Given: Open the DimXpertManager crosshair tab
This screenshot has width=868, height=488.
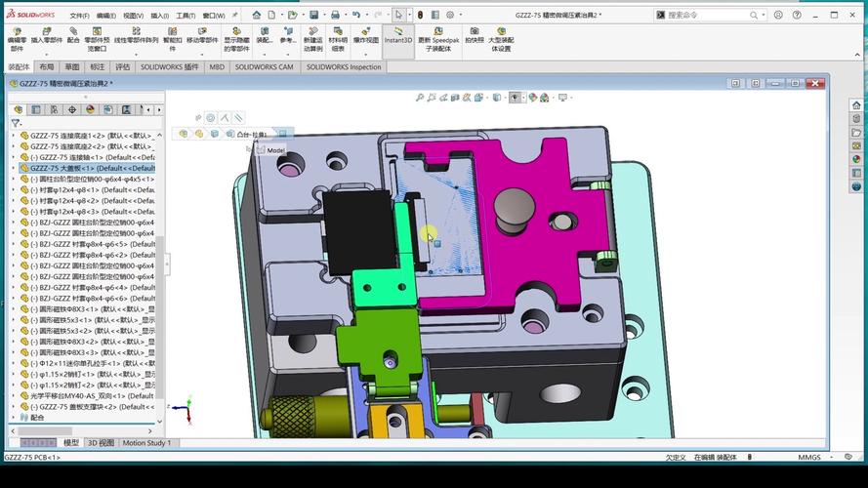Looking at the screenshot, I should [72, 109].
